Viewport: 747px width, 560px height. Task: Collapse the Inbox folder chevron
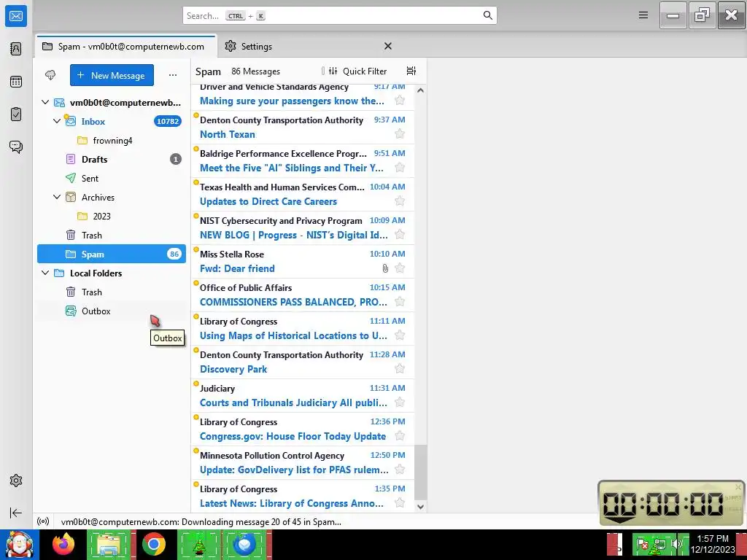coord(57,121)
